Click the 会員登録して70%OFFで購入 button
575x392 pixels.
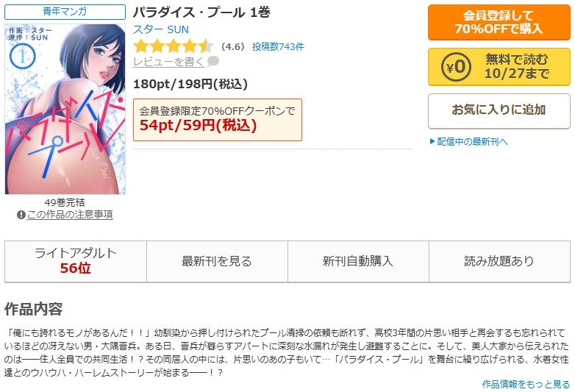pyautogui.click(x=499, y=22)
